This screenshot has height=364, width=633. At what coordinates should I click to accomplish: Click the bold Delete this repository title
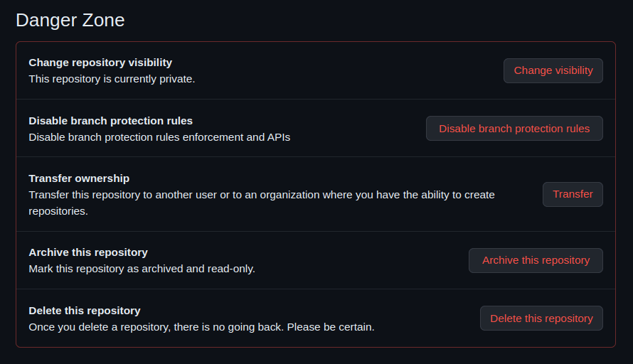tap(85, 311)
